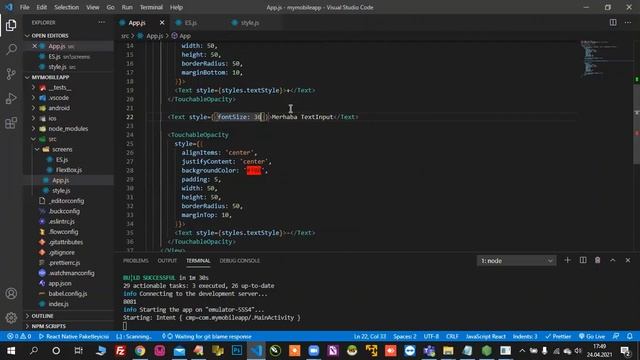The width and height of the screenshot is (640, 360).
Task: Change indentation via Spaces: 2
Action: point(404,336)
